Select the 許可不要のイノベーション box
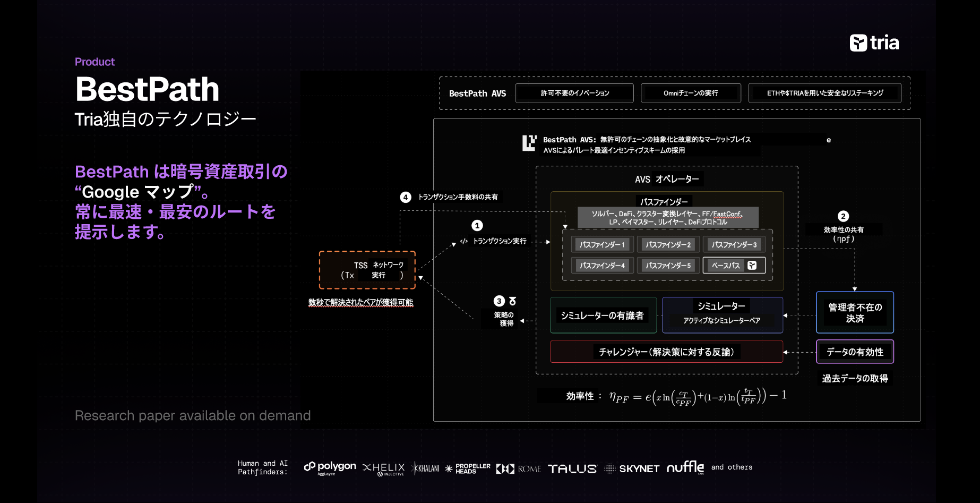The image size is (980, 503). [574, 93]
